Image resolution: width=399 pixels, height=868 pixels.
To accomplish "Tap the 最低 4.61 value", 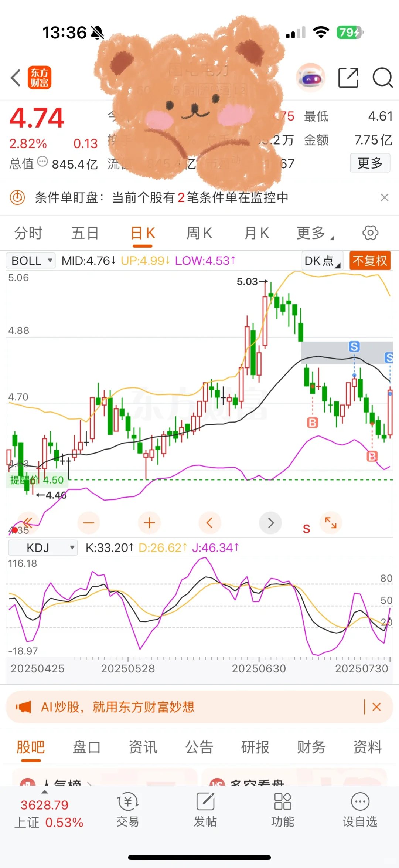I will pyautogui.click(x=381, y=116).
